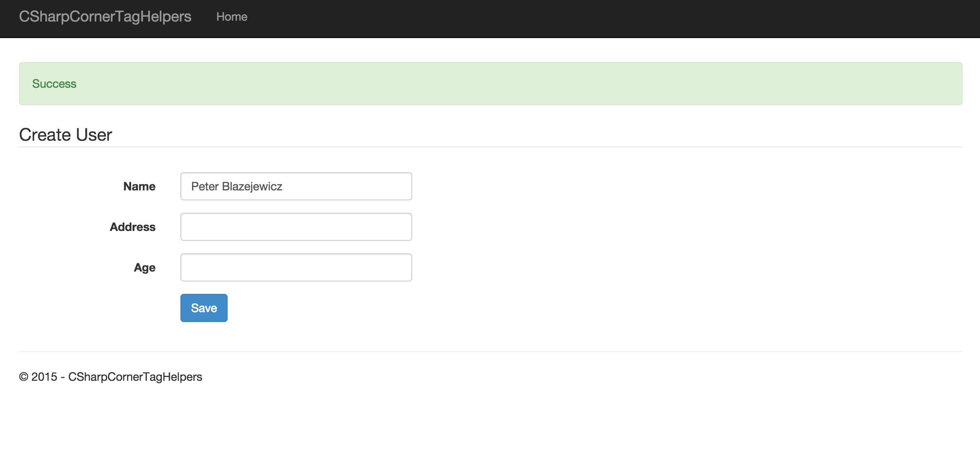This screenshot has width=980, height=476.
Task: Open the Home navigation item
Action: point(232,17)
